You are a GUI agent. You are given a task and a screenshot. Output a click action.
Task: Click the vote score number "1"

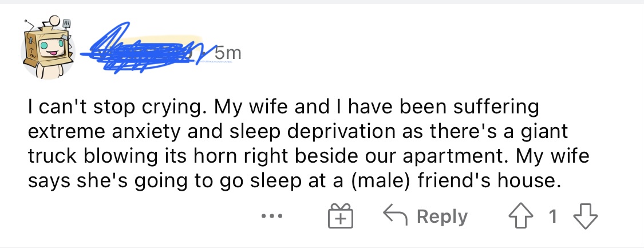click(552, 217)
